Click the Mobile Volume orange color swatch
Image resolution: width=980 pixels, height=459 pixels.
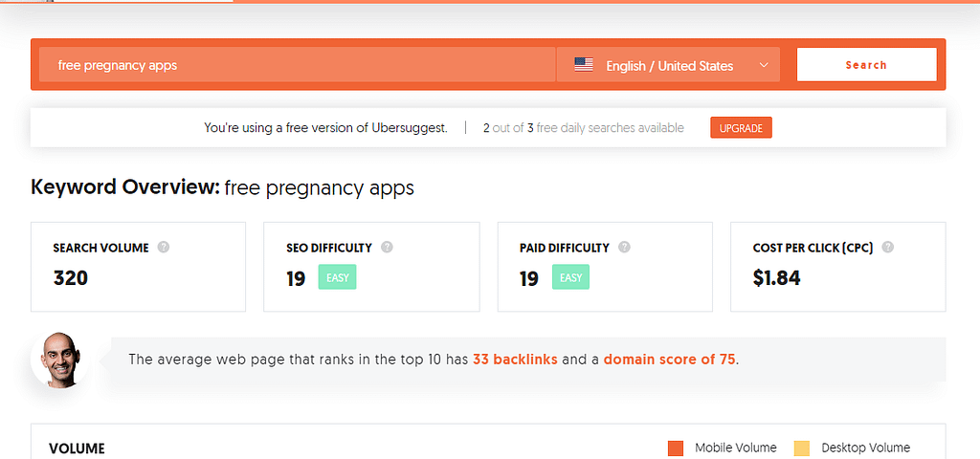point(676,448)
